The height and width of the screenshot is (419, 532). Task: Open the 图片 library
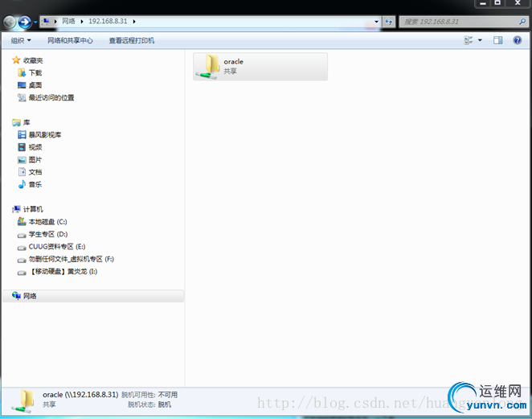35,159
